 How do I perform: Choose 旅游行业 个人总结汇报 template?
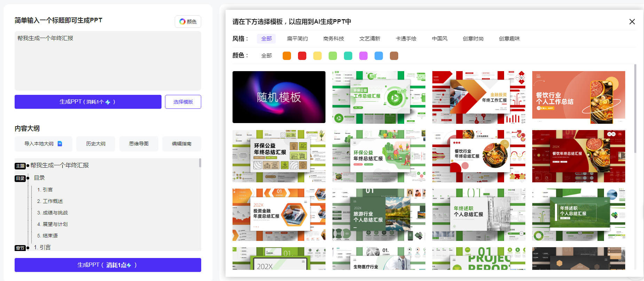pos(379,215)
